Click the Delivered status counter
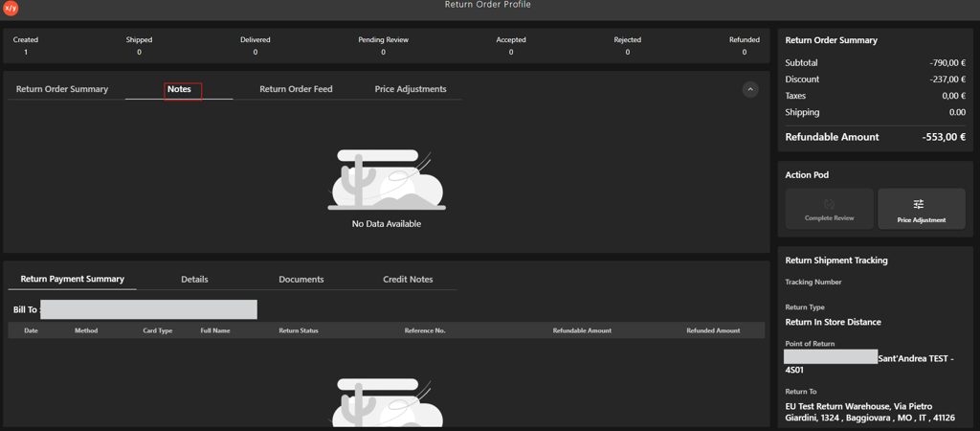Screen dimensions: 980x431 (x=255, y=46)
